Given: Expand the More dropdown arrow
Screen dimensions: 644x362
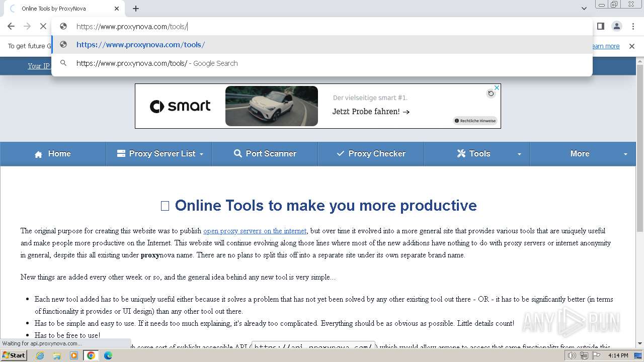Looking at the screenshot, I should 625,154.
